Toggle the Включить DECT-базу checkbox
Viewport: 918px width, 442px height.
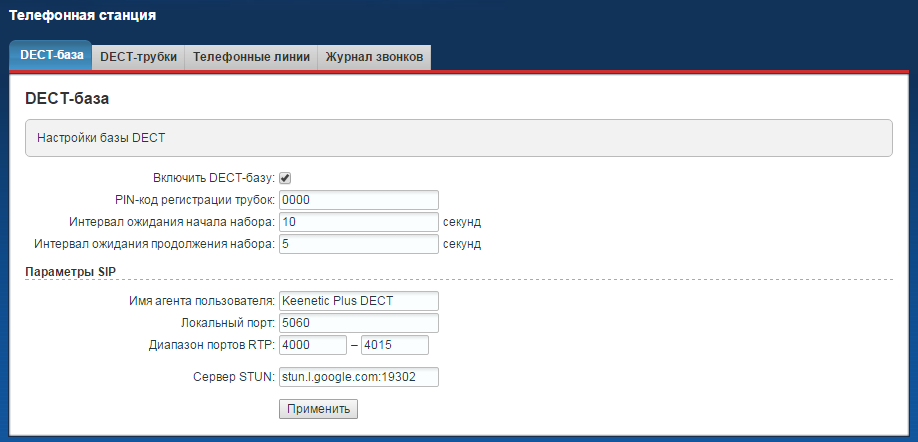pos(285,178)
